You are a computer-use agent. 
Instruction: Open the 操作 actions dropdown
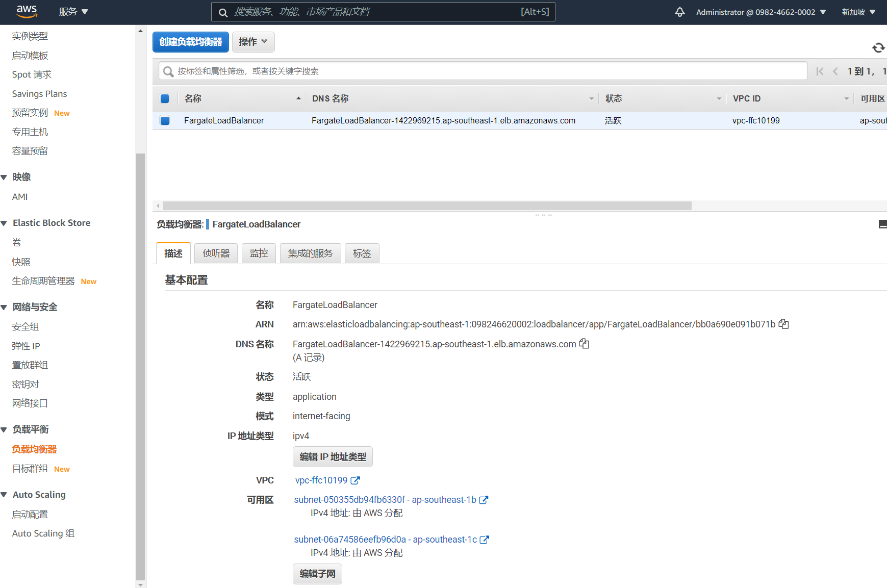click(254, 42)
